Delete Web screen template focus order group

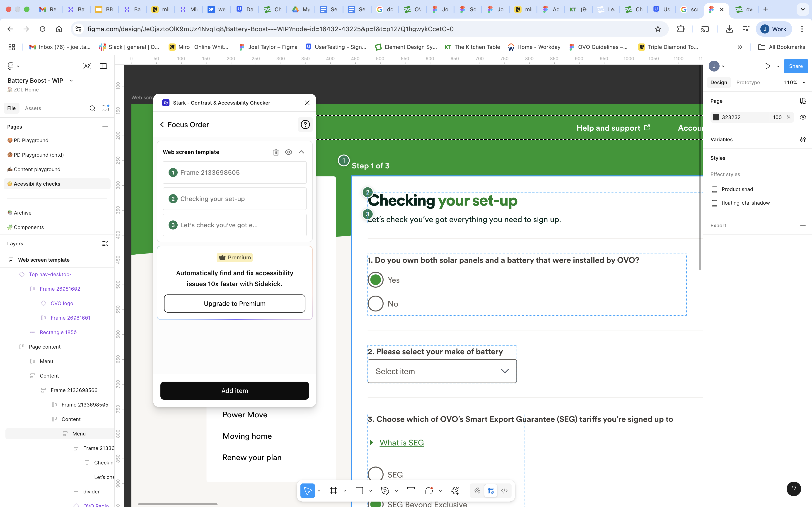[276, 152]
